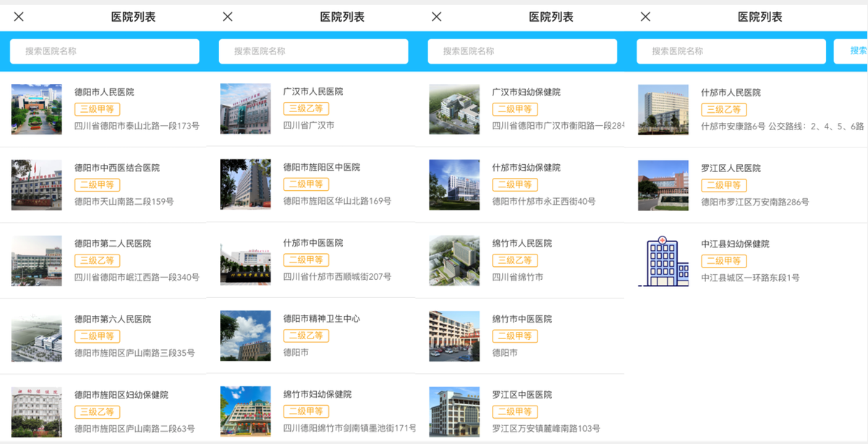Select the 德阳市中西医结合医院 hospital name

(x=117, y=168)
